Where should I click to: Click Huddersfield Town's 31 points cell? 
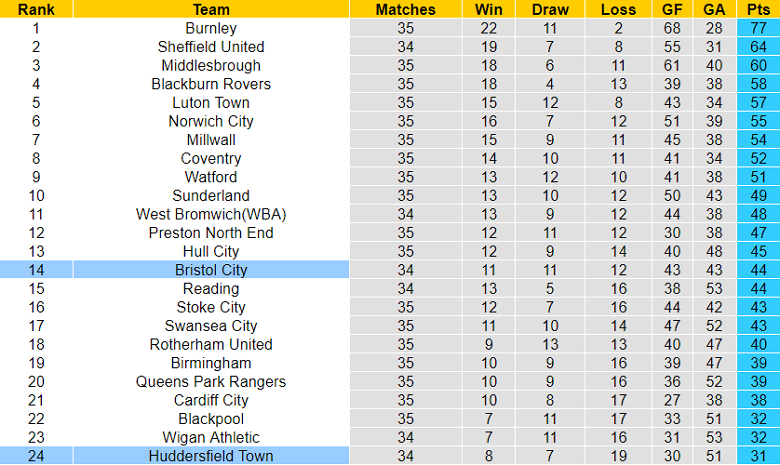[x=758, y=456]
